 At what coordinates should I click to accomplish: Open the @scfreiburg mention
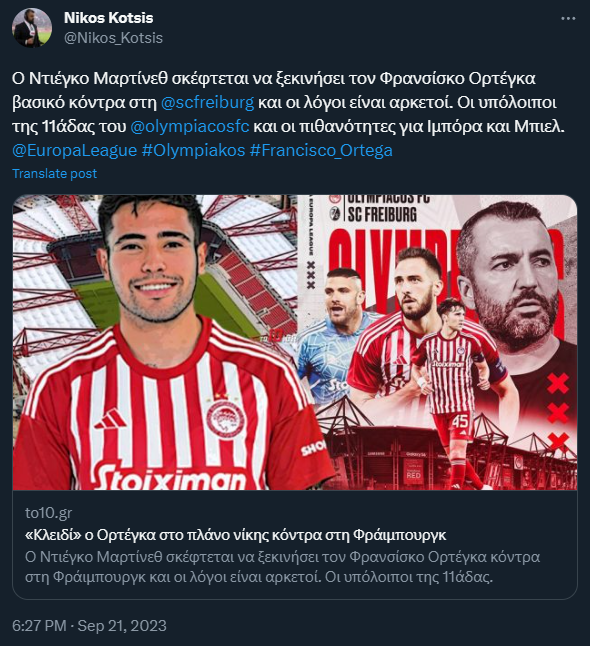point(207,102)
